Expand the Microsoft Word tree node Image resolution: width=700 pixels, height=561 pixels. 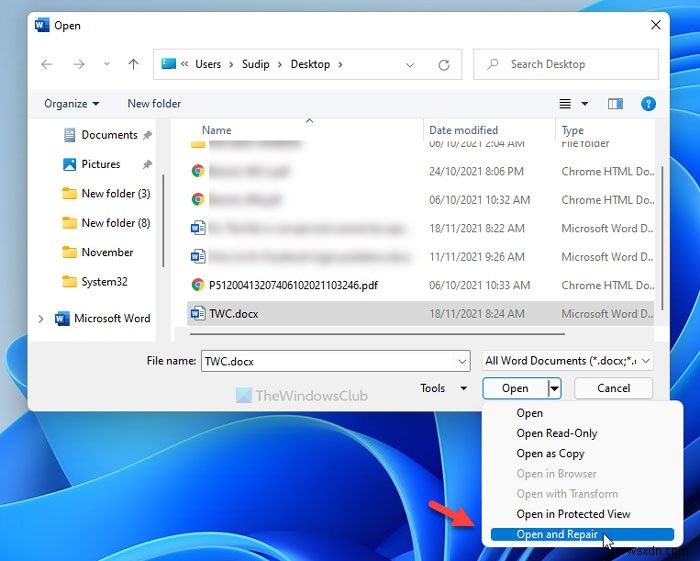point(41,319)
